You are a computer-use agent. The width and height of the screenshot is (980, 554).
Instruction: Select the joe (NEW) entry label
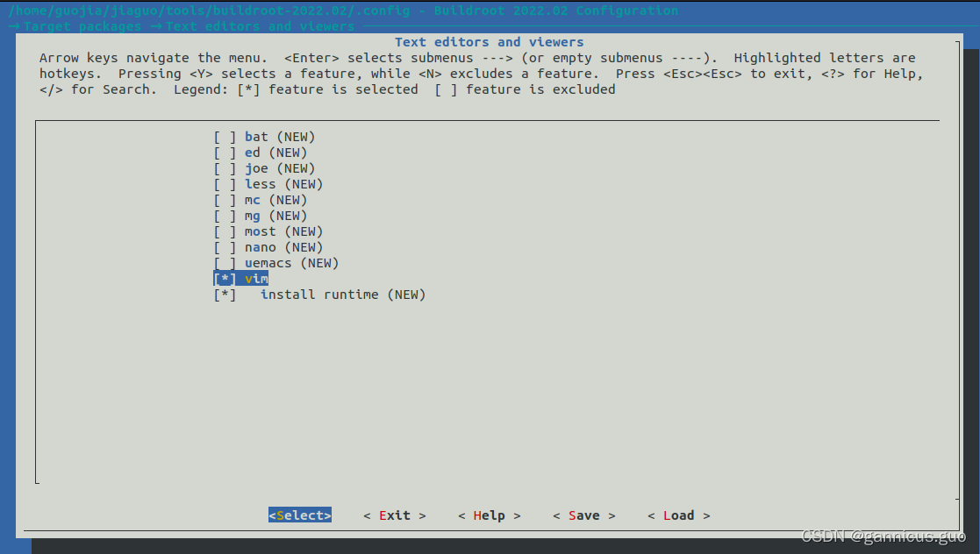280,168
